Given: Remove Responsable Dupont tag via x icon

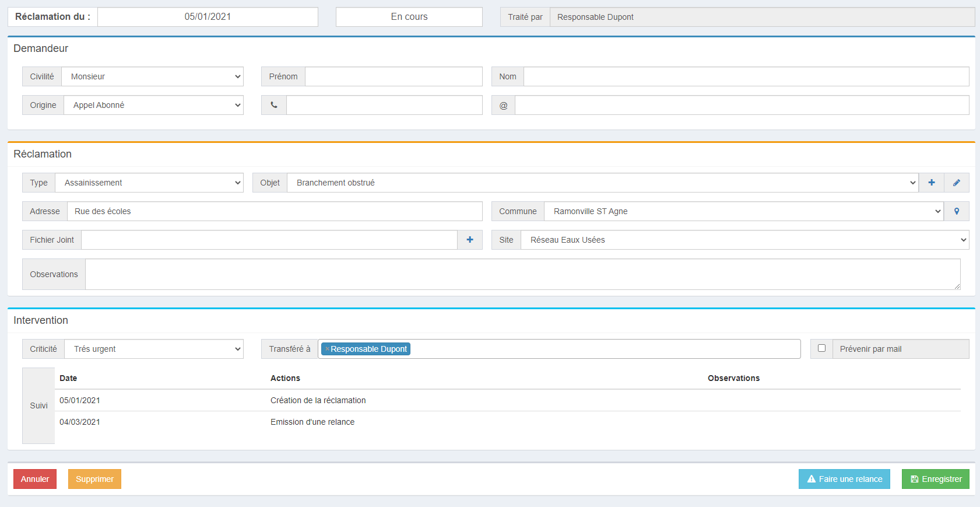Looking at the screenshot, I should point(327,349).
